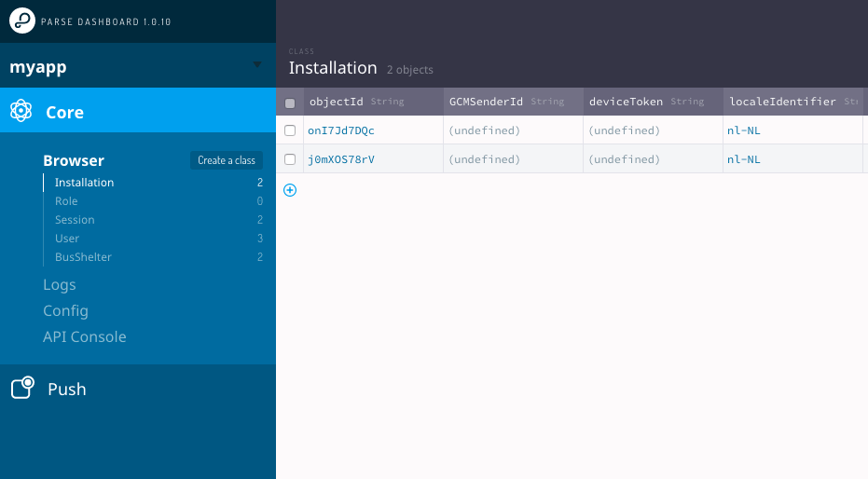Click the Core atom icon
868x479 pixels.
[x=21, y=111]
